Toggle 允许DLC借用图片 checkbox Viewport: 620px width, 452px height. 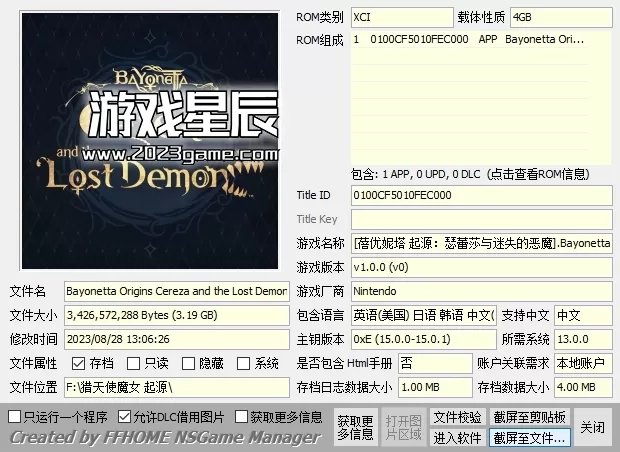124,416
